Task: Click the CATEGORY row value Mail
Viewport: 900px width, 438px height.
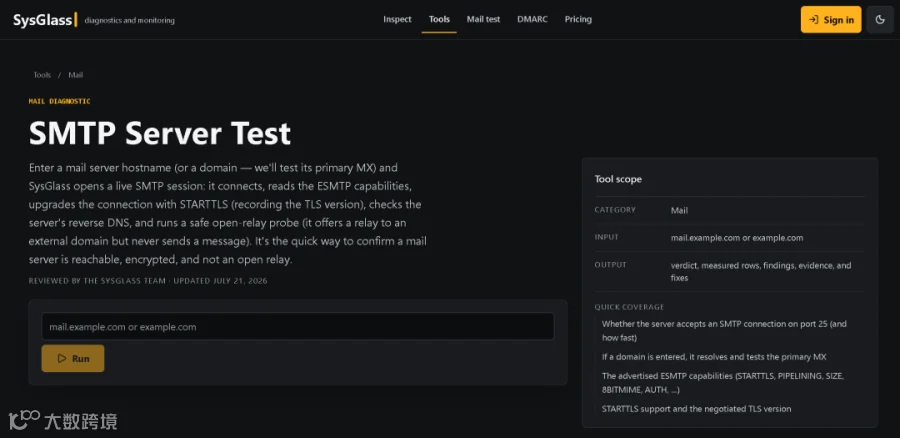Action: point(679,211)
